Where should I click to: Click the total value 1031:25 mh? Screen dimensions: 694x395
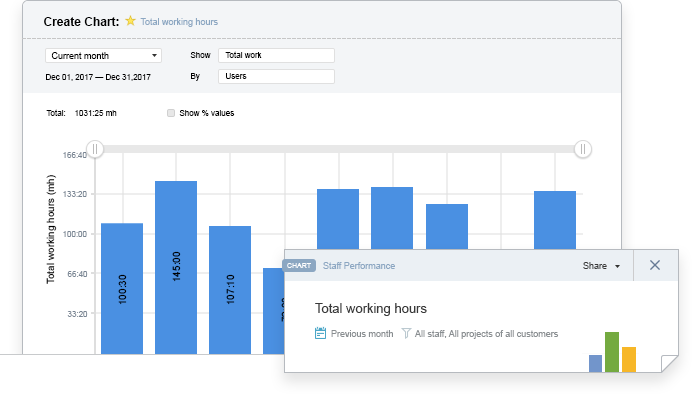96,113
